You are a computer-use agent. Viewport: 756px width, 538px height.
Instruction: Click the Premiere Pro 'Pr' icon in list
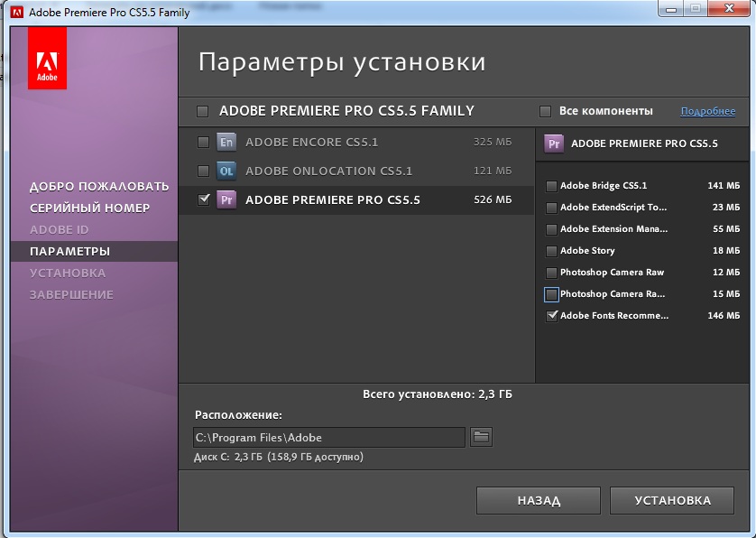[226, 199]
